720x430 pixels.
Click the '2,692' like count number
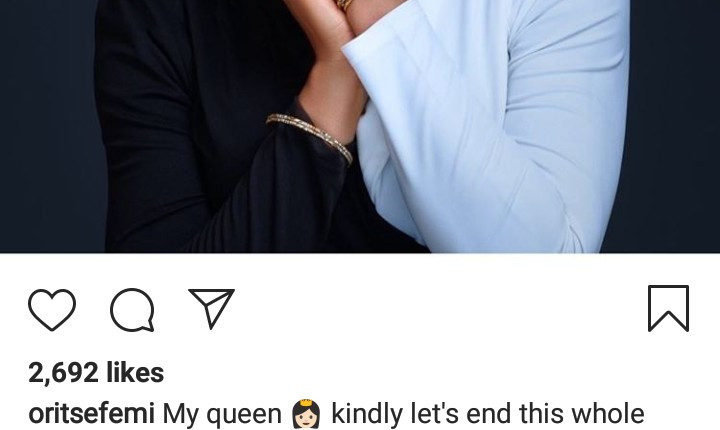point(63,373)
